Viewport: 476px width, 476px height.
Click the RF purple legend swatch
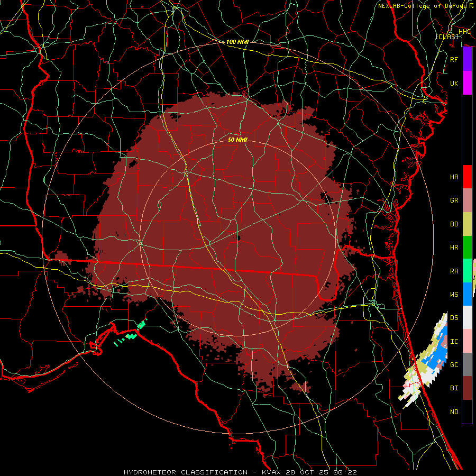pos(467,59)
